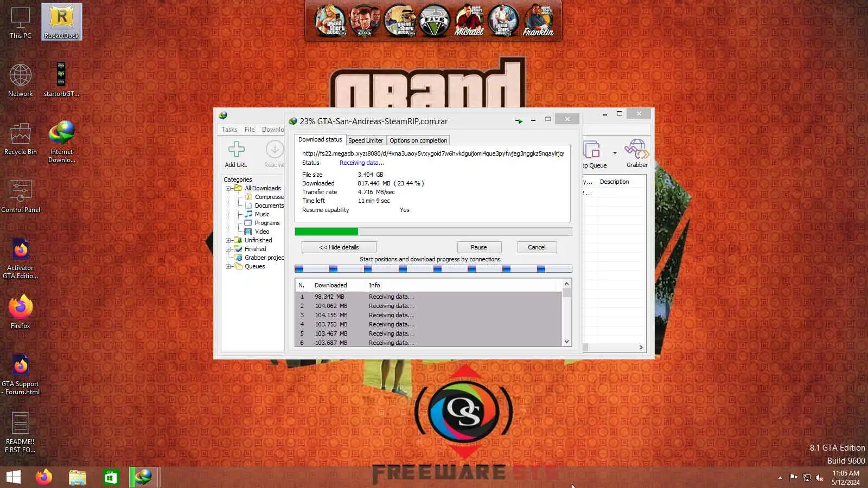The width and height of the screenshot is (868, 488).
Task: Click the connections list scroll up arrow
Action: pos(566,284)
